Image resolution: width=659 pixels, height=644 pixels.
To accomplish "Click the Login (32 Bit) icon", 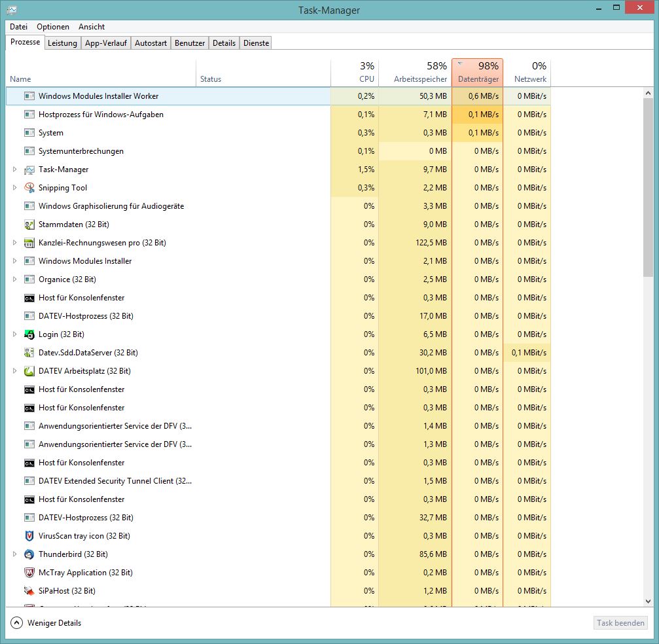I will coord(29,334).
